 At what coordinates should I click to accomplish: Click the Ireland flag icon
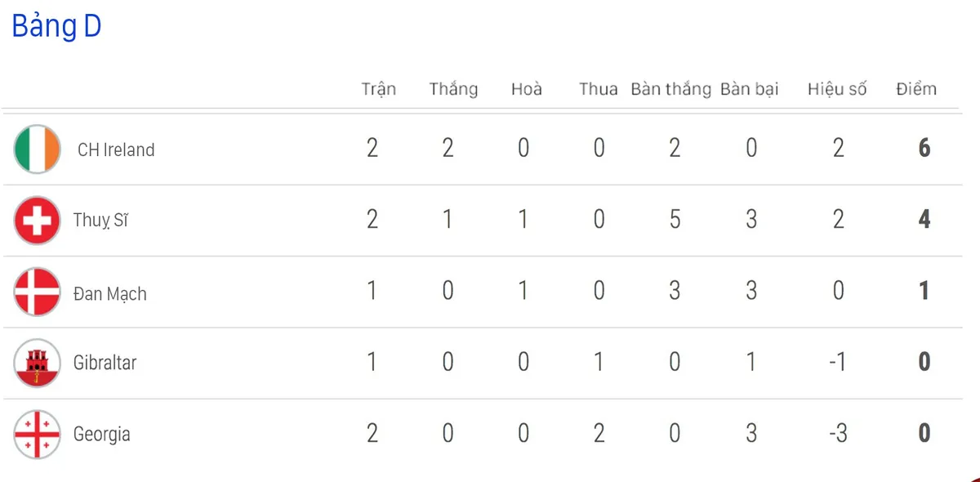(x=38, y=149)
